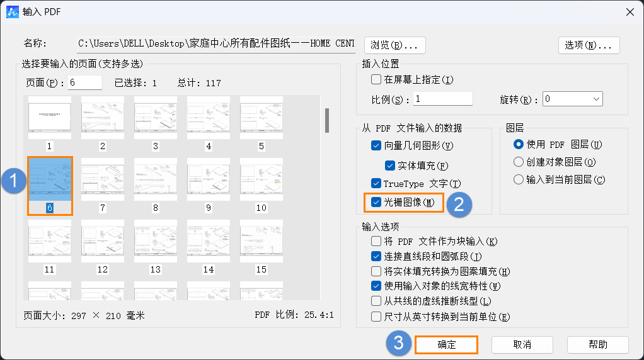
Task: Confirm with the 确定 button
Action: [446, 344]
